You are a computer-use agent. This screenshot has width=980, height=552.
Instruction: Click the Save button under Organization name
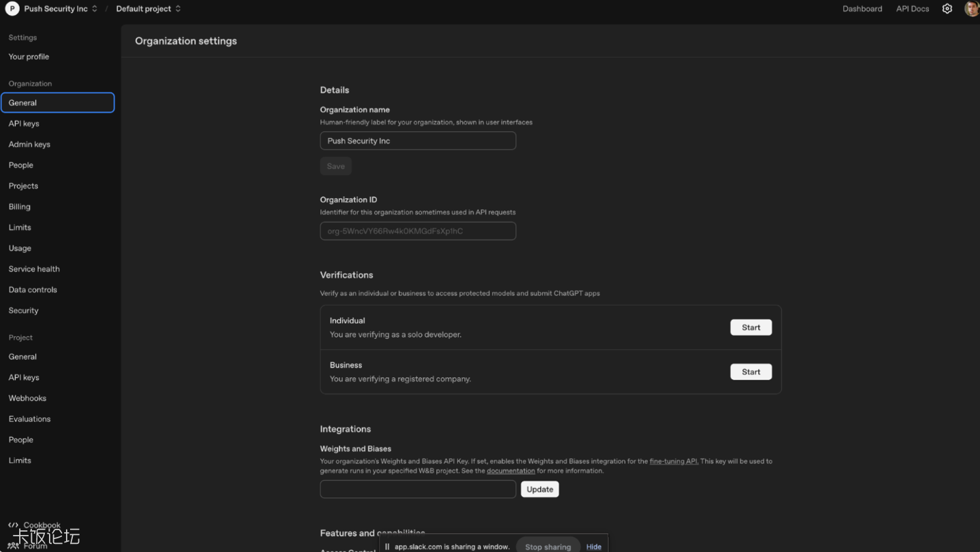click(x=336, y=166)
